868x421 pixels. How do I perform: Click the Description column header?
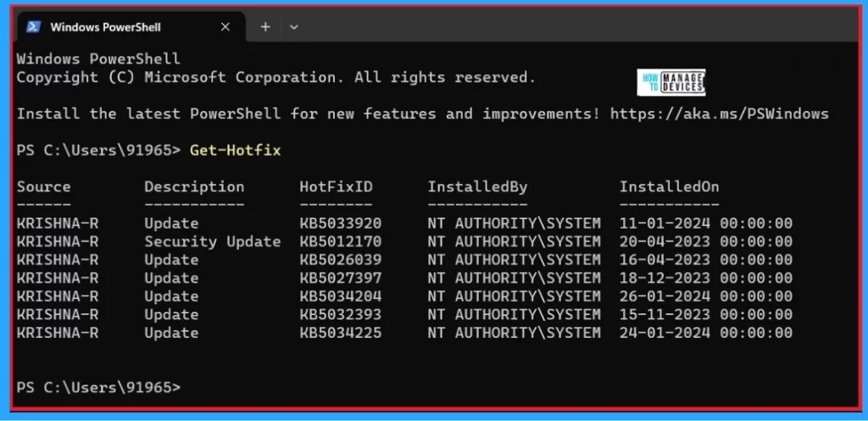[194, 187]
